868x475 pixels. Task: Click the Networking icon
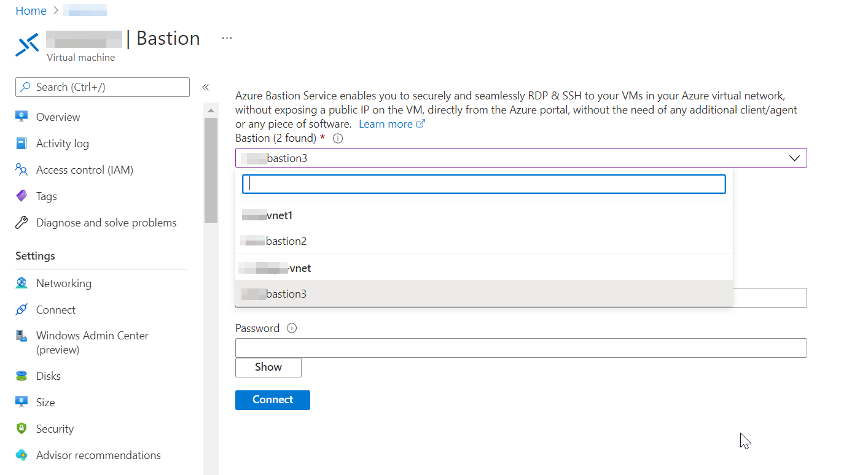pos(22,283)
